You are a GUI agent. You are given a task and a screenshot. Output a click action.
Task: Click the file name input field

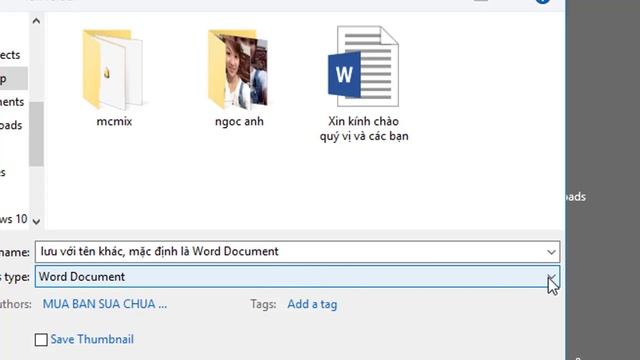[297, 252]
